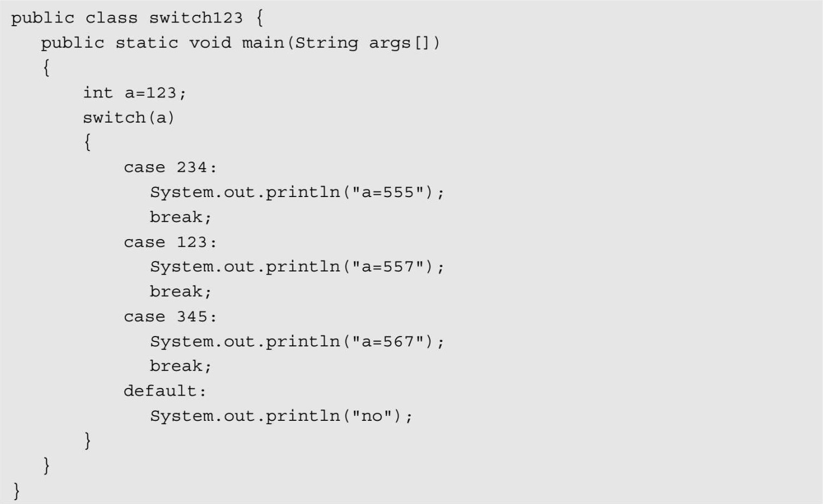
Task: Click the println "a=567" statement
Action: [297, 342]
